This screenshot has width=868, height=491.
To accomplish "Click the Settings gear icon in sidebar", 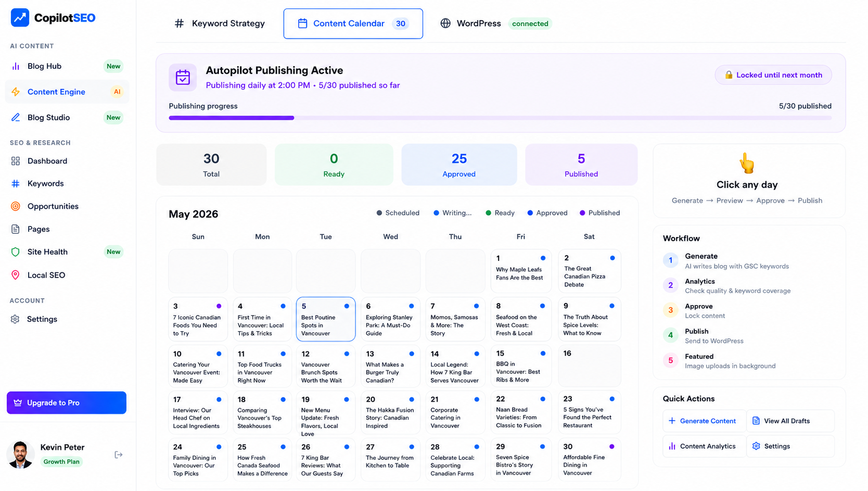I will click(x=15, y=319).
